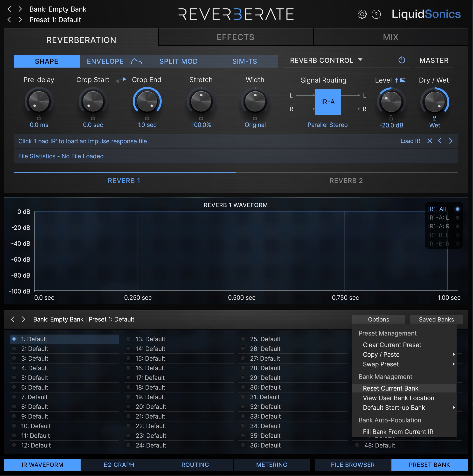This screenshot has height=476, width=473.
Task: Expand Swap Preset submenu
Action: click(x=404, y=364)
